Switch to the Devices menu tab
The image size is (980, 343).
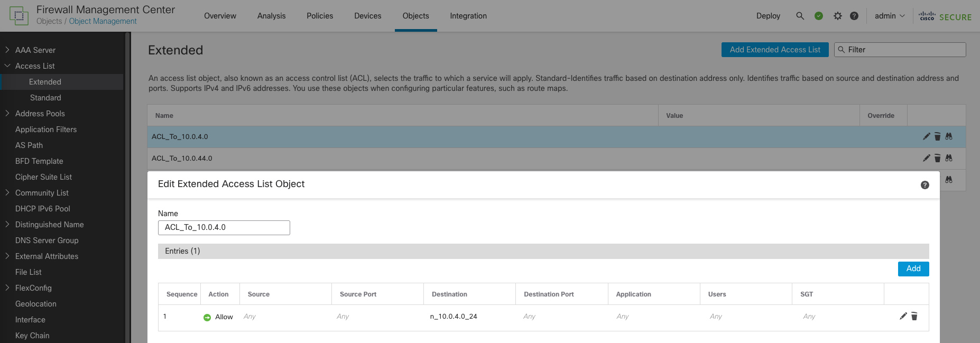click(x=367, y=16)
